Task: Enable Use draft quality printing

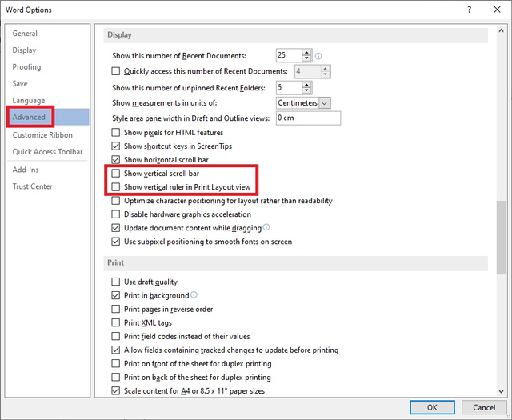Action: pyautogui.click(x=115, y=282)
